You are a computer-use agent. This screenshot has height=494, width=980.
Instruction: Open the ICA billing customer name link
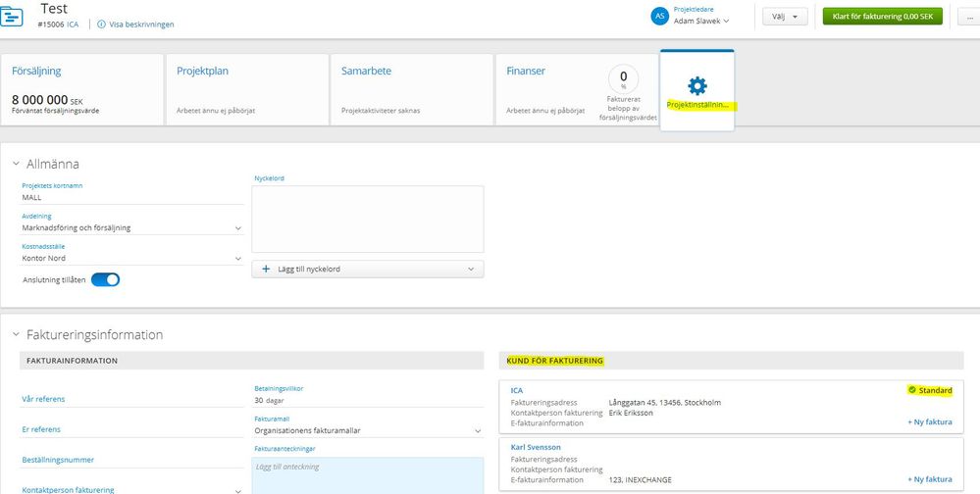[516, 390]
